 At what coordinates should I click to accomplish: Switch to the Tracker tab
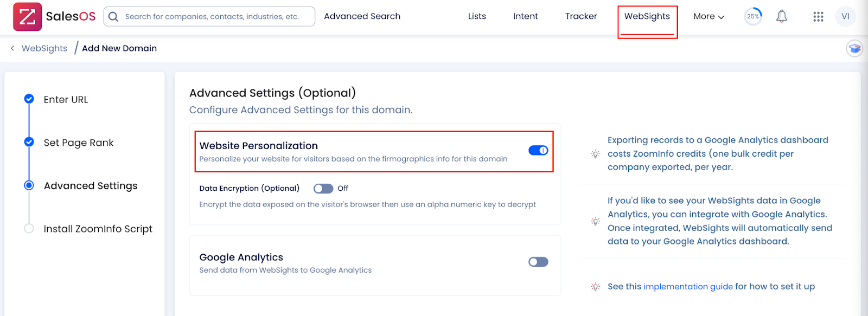tap(581, 16)
